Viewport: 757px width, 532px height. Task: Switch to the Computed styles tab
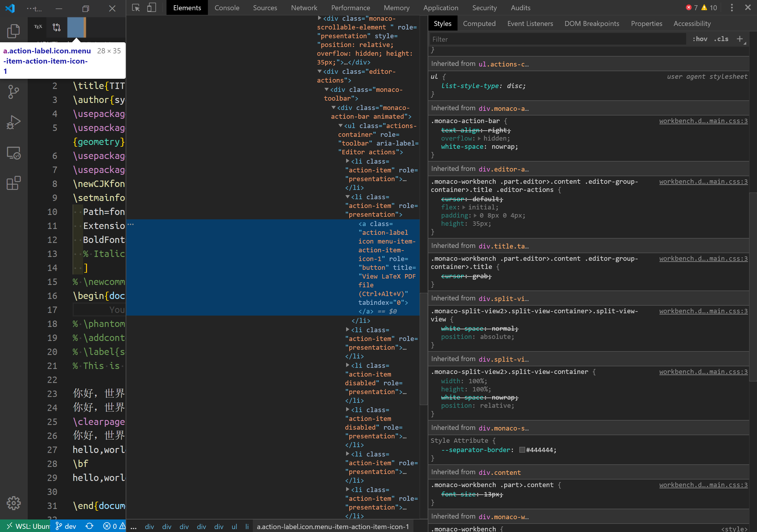click(479, 23)
